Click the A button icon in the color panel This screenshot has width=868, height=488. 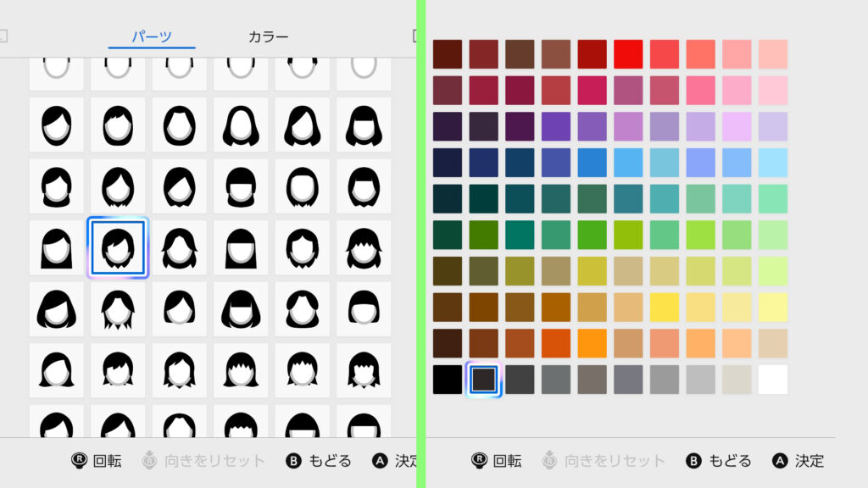coord(780,461)
